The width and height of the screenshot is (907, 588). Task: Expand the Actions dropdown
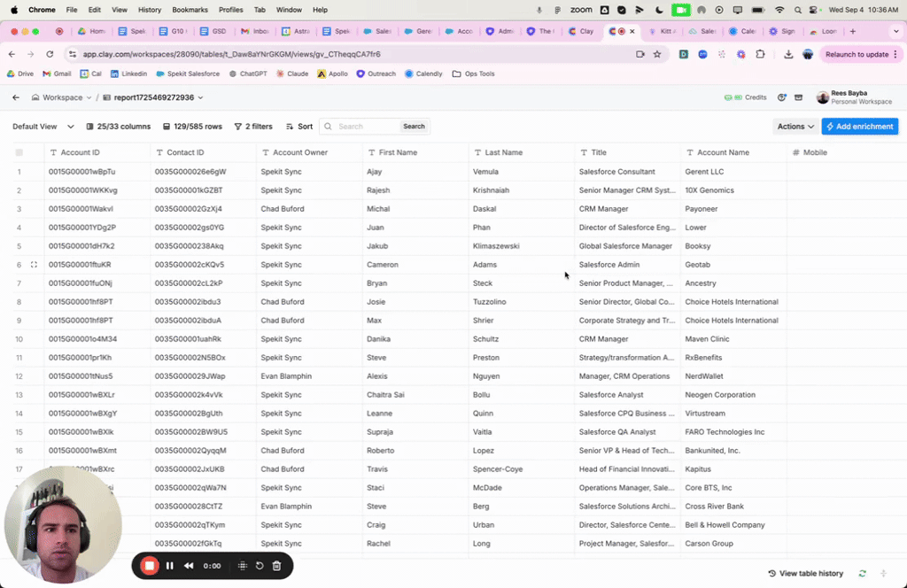point(795,127)
